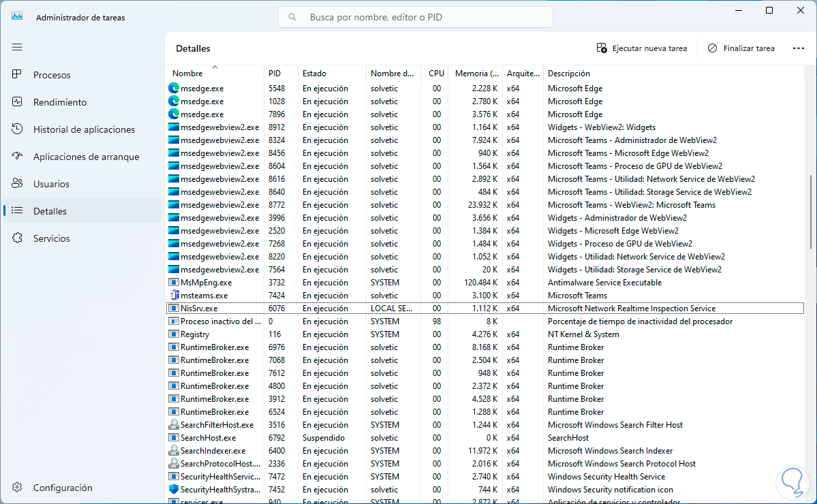Open Configuración gear settings
This screenshot has height=504, width=817.
[x=18, y=488]
